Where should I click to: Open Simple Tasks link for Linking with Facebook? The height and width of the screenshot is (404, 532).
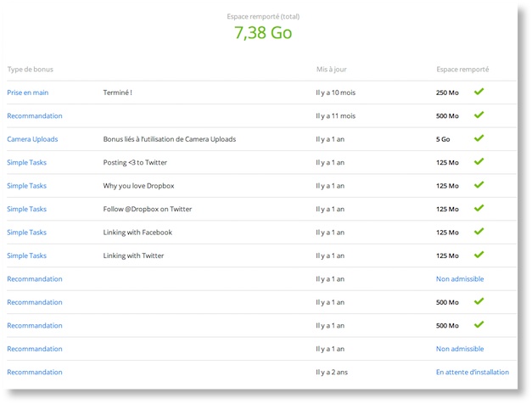[x=27, y=233]
